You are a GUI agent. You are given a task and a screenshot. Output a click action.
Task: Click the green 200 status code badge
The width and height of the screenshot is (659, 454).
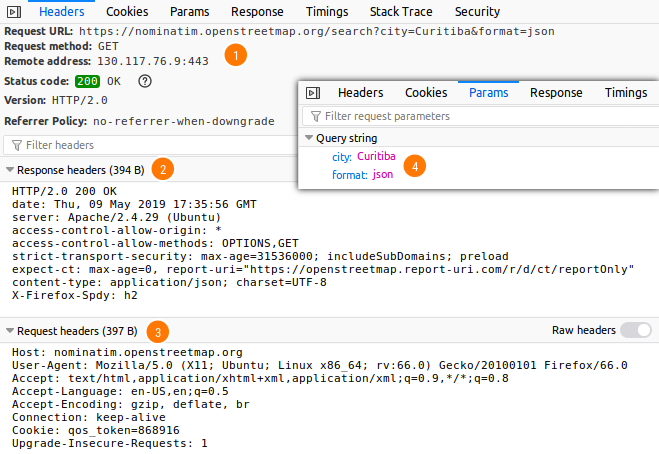86,81
